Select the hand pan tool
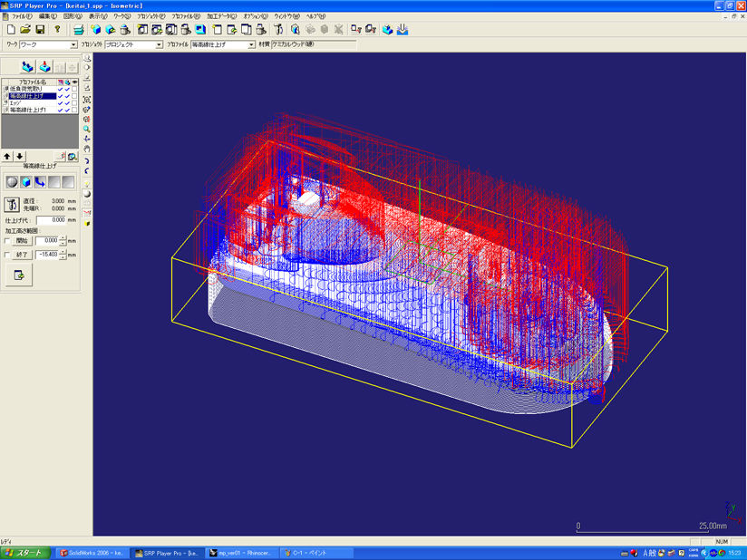 click(x=86, y=149)
